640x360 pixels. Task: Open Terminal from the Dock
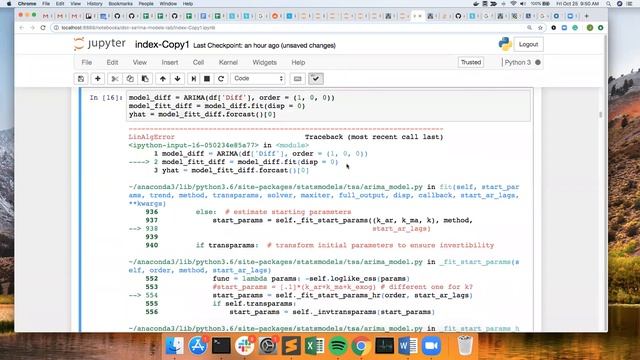pos(221,346)
